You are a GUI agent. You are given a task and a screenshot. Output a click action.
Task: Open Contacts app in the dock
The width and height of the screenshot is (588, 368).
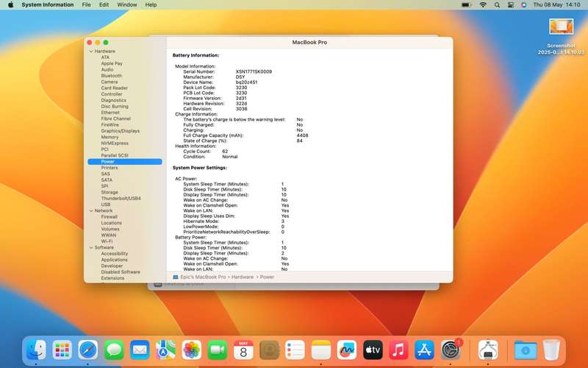(269, 350)
